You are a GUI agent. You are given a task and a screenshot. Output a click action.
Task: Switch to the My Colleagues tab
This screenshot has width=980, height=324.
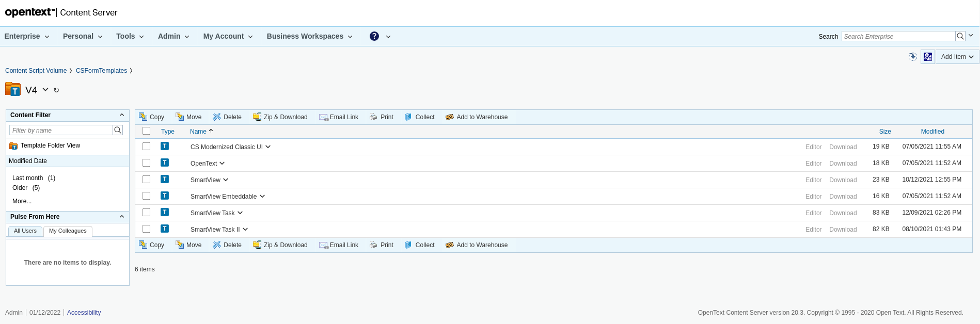pyautogui.click(x=68, y=231)
